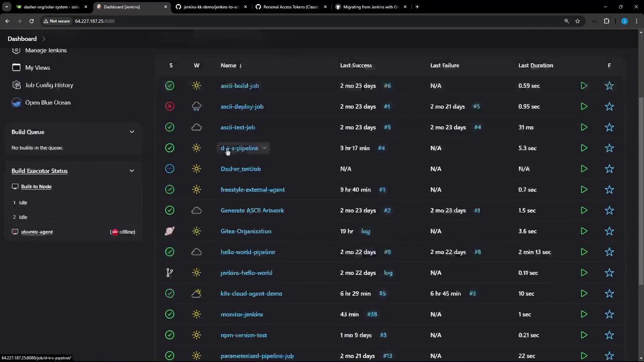
Task: Sort jobs by Last Duration column header
Action: coord(536,65)
